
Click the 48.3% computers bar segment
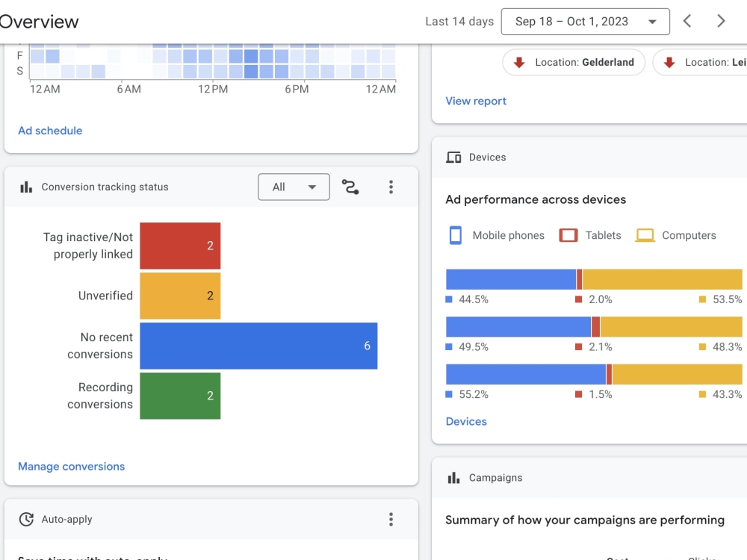tap(672, 327)
